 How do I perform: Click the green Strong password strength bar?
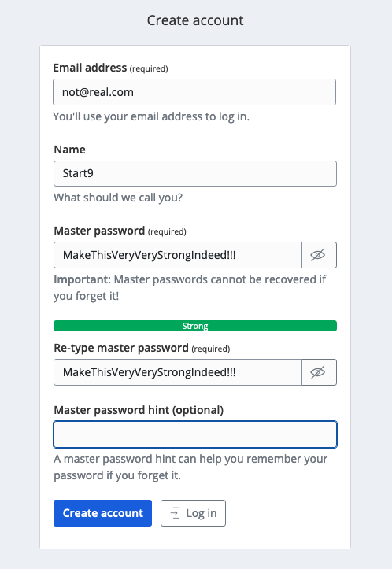(195, 326)
